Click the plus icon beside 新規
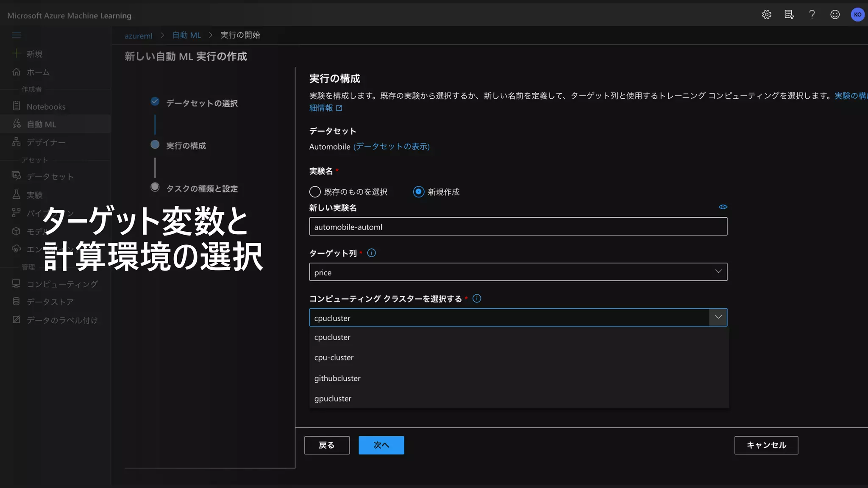 pos(16,53)
